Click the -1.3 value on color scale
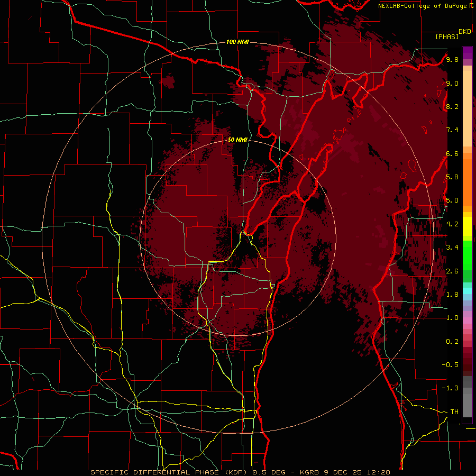This screenshot has height=476, width=476. pos(450,388)
